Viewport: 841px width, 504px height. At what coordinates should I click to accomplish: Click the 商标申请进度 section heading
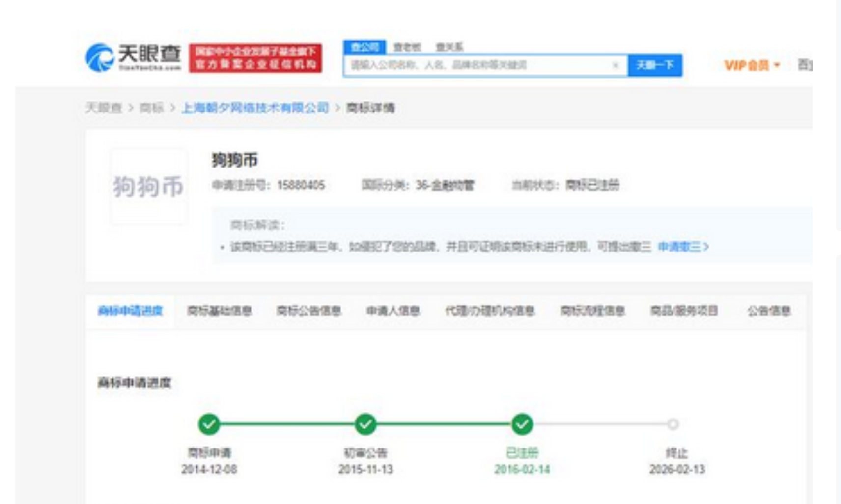134,383
